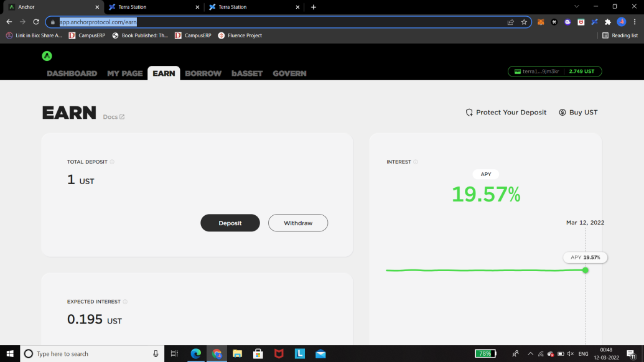Click the APY chart data point

[586, 270]
